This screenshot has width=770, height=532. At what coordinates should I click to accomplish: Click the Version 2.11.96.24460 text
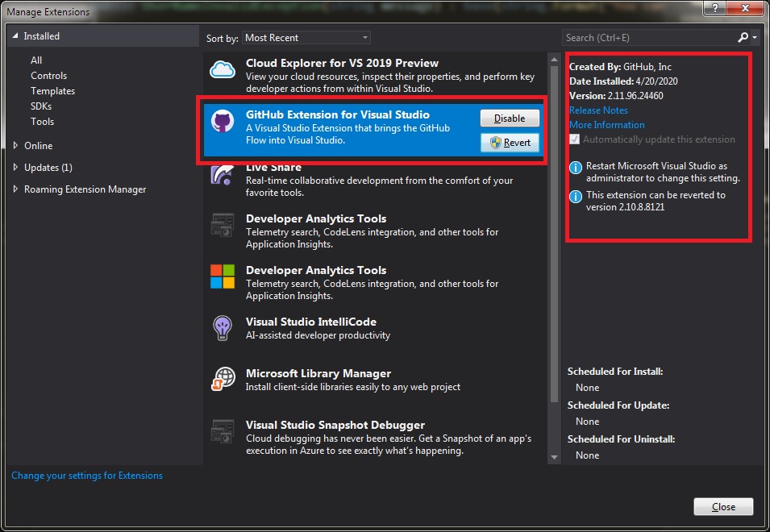point(616,96)
